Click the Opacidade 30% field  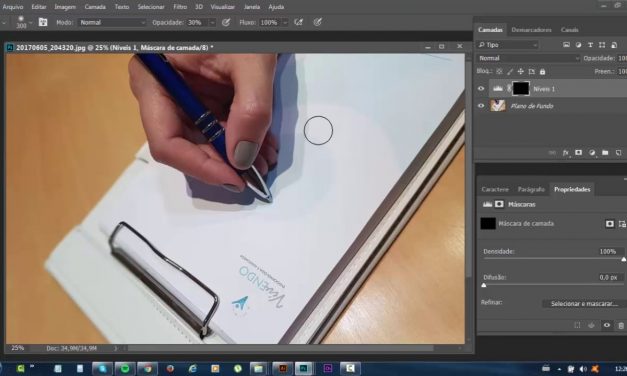point(197,23)
